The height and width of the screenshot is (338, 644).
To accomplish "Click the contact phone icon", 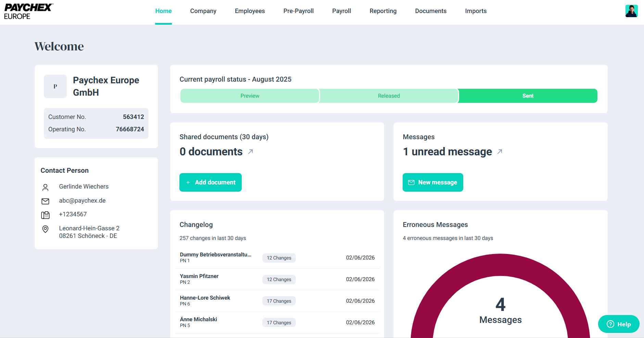I will click(x=45, y=215).
